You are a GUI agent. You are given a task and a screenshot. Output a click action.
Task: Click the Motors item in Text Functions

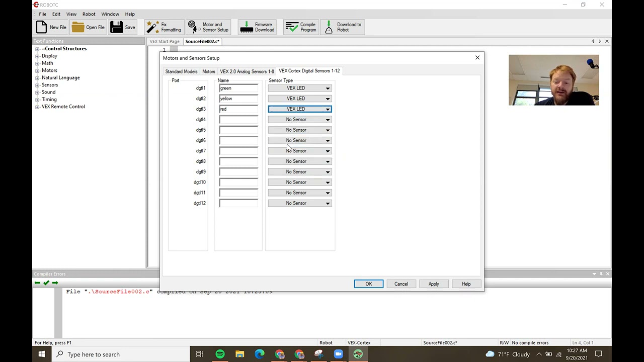[49, 70]
